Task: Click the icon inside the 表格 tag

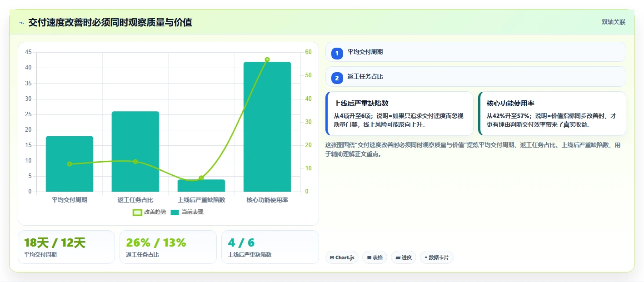Action: click(369, 258)
